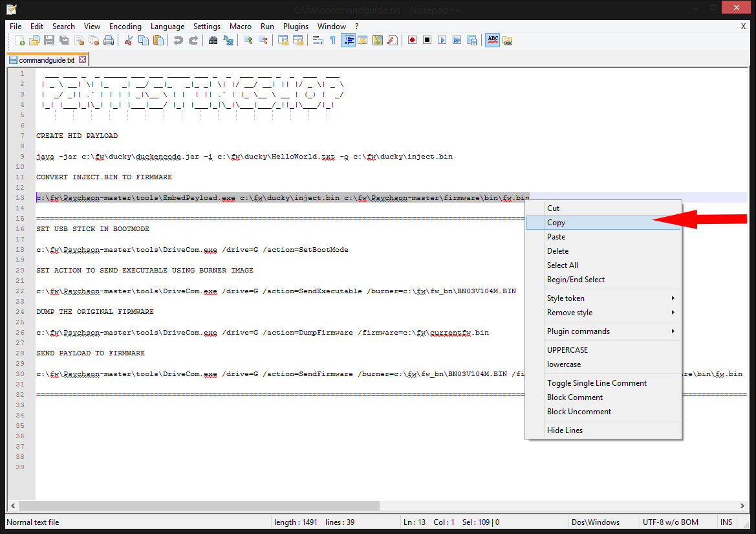The width and height of the screenshot is (756, 534).
Task: Toggle synchronized vertical scrolling
Action: point(283,41)
